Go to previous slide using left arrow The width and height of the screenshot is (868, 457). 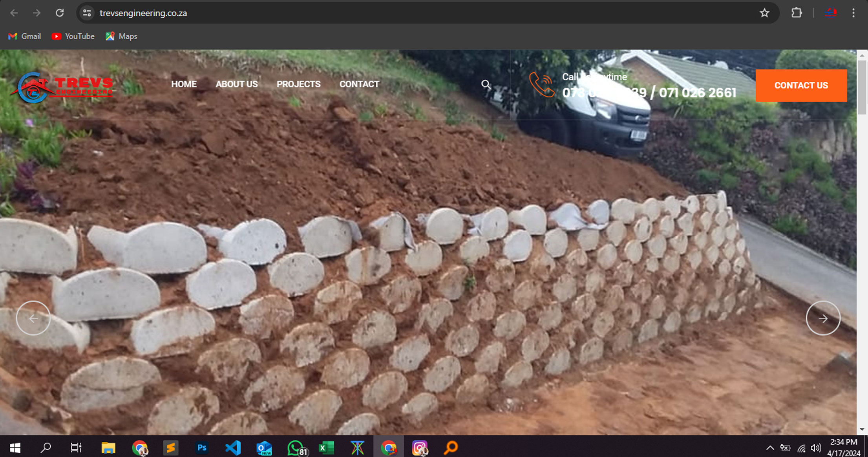[x=33, y=318]
